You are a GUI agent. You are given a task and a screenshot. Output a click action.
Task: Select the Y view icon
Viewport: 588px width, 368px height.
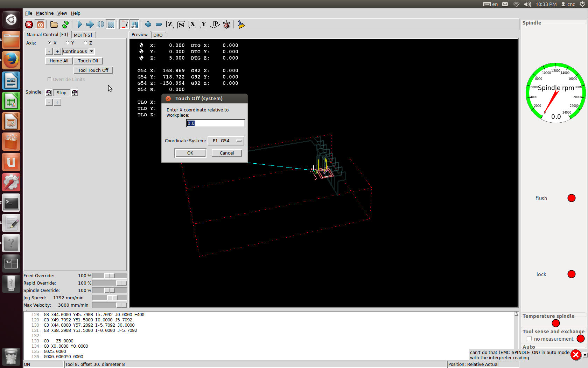203,25
